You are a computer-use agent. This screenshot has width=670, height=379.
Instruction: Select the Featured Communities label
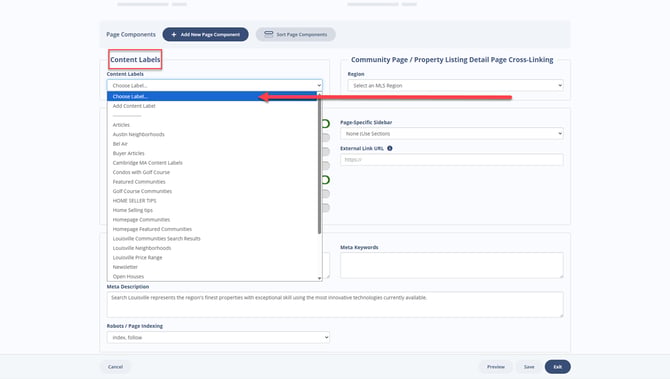212,182
